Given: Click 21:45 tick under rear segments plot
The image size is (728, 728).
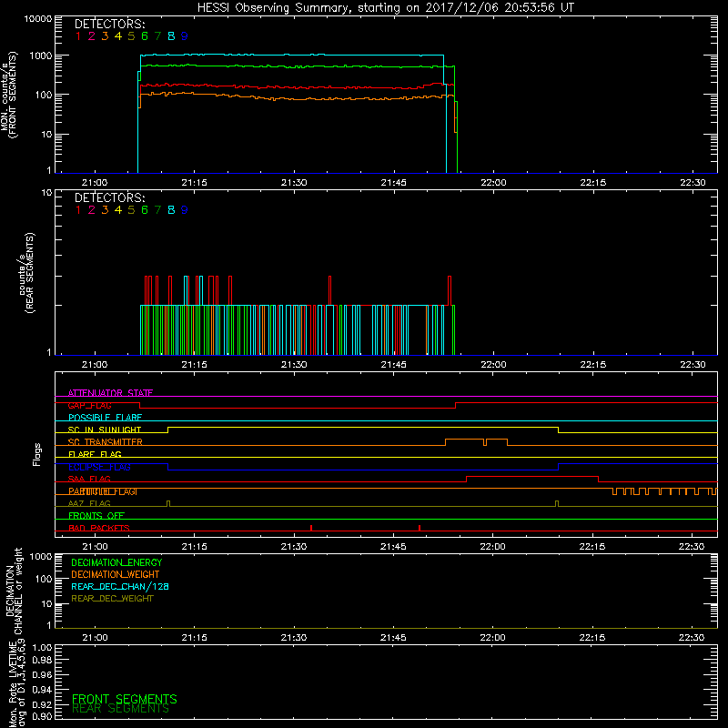Looking at the screenshot, I should [x=394, y=365].
